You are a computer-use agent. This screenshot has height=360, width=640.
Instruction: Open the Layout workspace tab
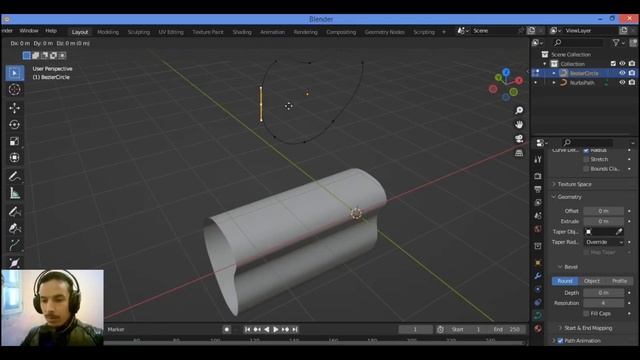tap(80, 32)
